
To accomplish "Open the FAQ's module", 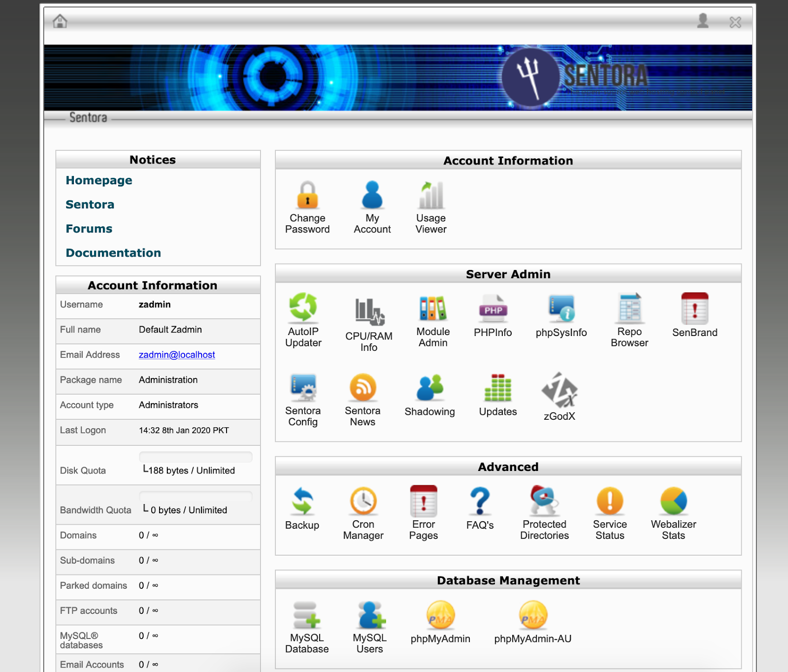I will pyautogui.click(x=480, y=508).
